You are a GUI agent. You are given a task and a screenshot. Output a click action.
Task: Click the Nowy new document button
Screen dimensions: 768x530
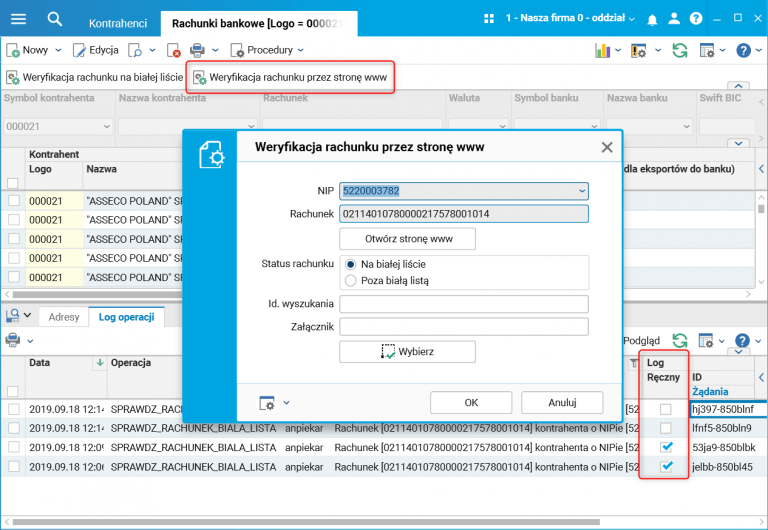pyautogui.click(x=27, y=50)
